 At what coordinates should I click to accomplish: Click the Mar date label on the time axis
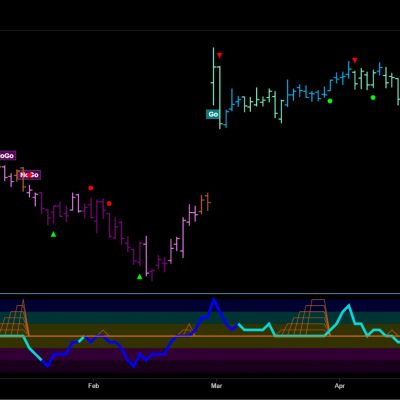(216, 386)
